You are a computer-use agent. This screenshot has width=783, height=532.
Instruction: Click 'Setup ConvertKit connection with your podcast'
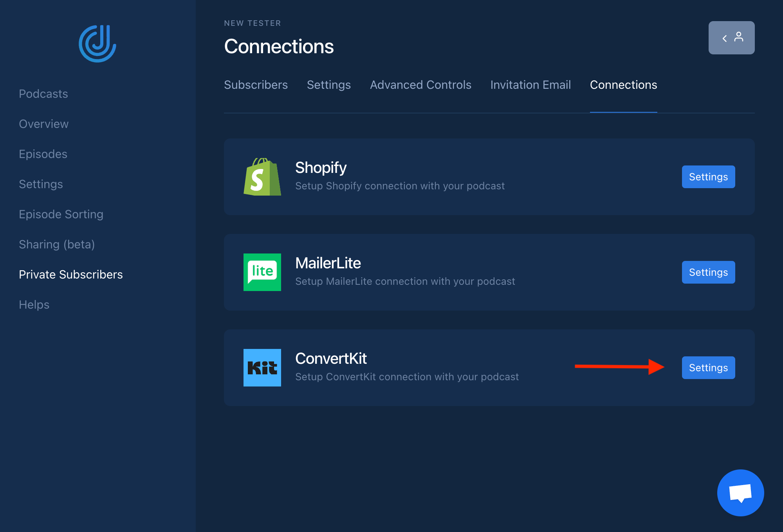click(x=407, y=377)
